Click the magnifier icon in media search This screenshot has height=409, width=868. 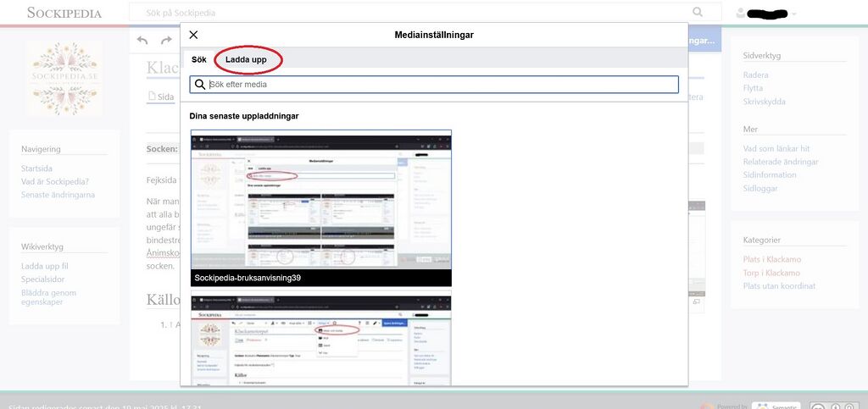[x=200, y=85]
